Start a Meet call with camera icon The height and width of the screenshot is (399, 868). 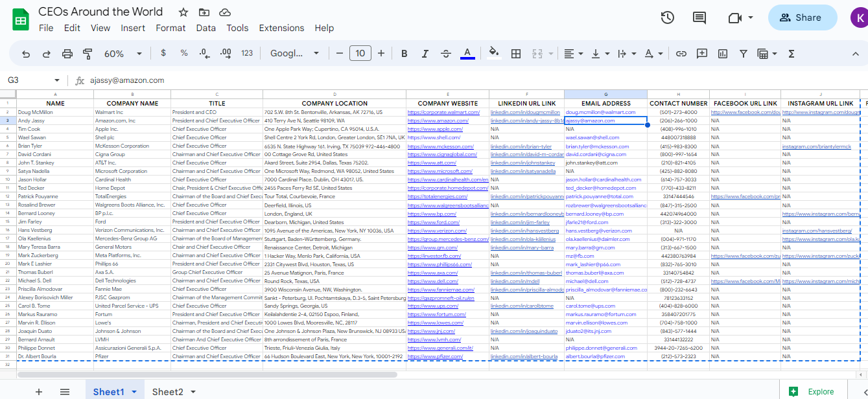pos(734,17)
